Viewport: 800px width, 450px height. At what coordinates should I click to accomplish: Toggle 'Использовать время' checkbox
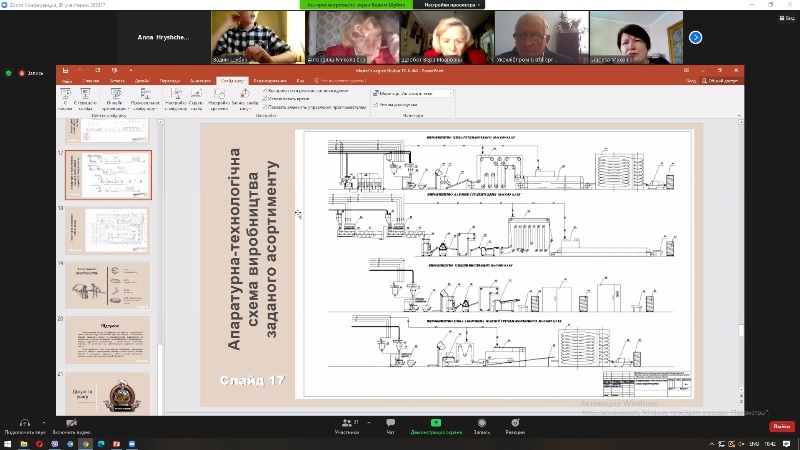265,97
